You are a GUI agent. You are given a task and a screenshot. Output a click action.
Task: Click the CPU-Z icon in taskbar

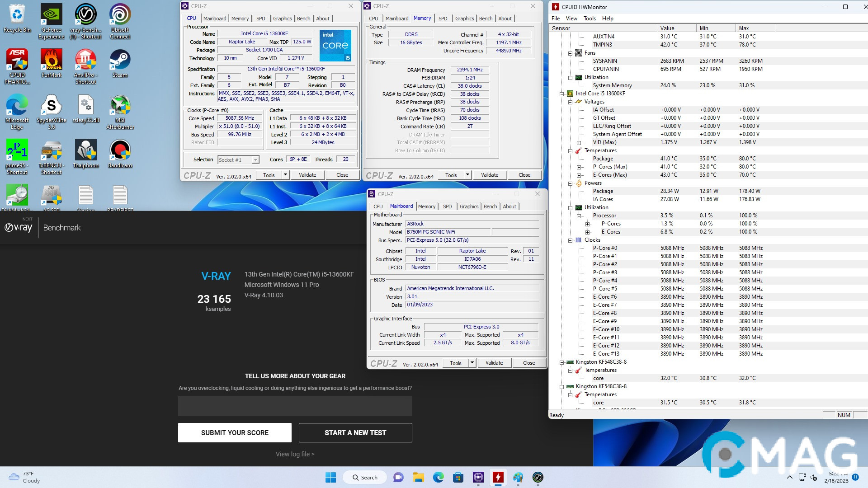478,477
